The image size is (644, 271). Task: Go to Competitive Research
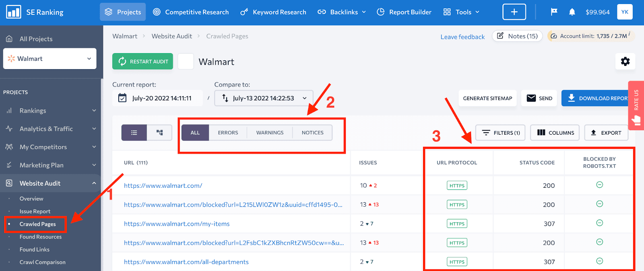tap(191, 12)
